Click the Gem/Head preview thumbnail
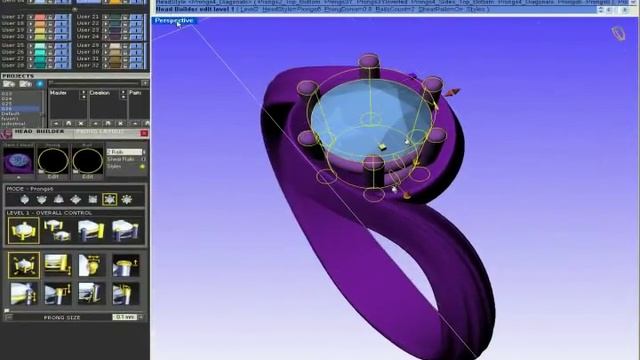 click(18, 161)
